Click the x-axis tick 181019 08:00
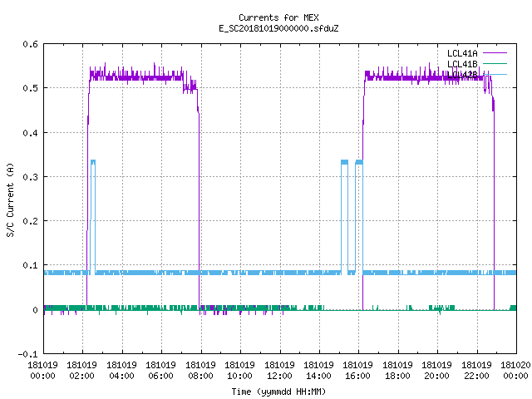Viewport: 532px width, 399px height. pyautogui.click(x=200, y=370)
